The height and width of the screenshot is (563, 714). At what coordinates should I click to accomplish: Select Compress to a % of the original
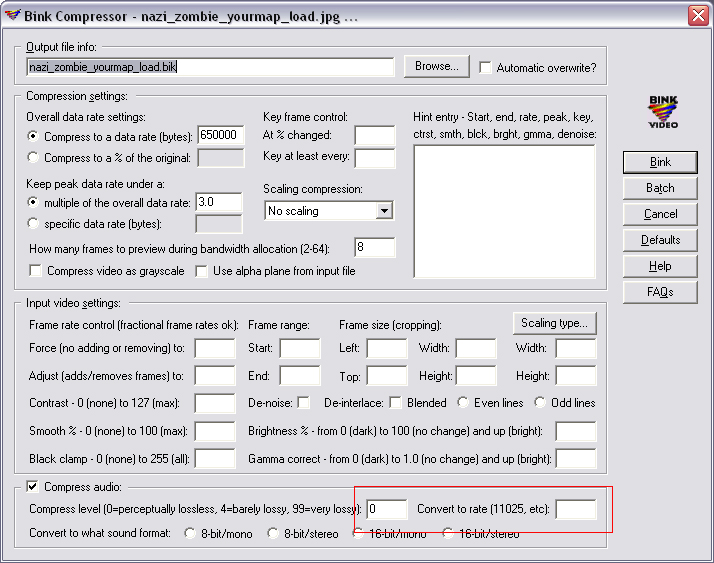coord(33,158)
